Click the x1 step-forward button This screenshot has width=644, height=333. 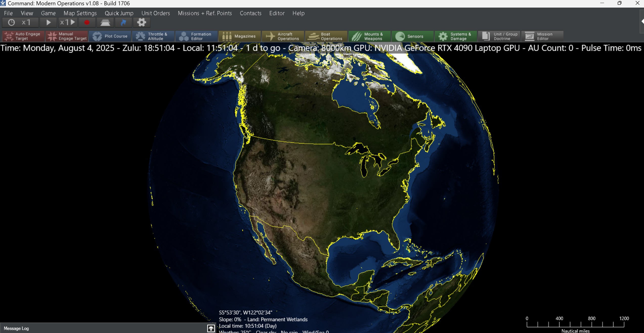68,23
